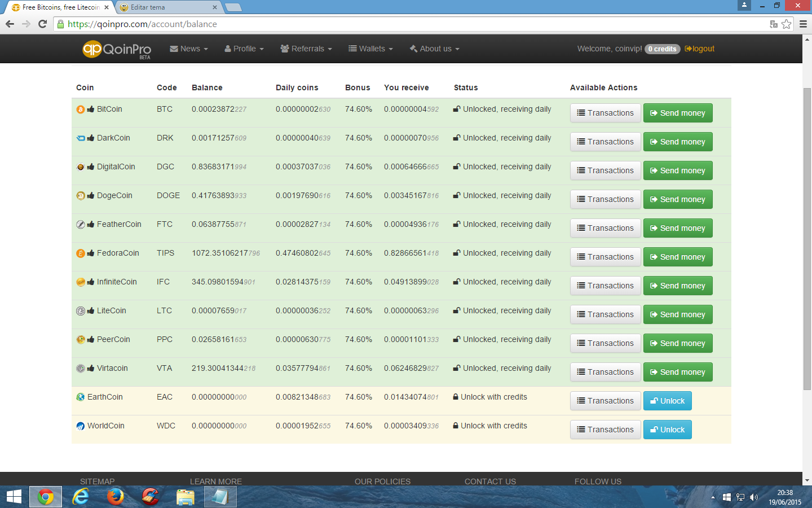Open Transactions for WorldCoin
This screenshot has width=812, height=508.
(606, 430)
